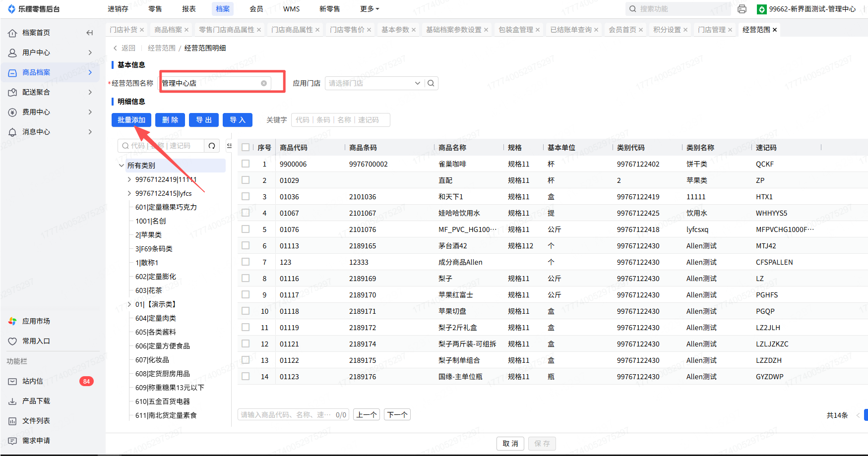Screen dimensions: 868x456
Task: Click the 产品下载 download icon
Action: point(12,401)
